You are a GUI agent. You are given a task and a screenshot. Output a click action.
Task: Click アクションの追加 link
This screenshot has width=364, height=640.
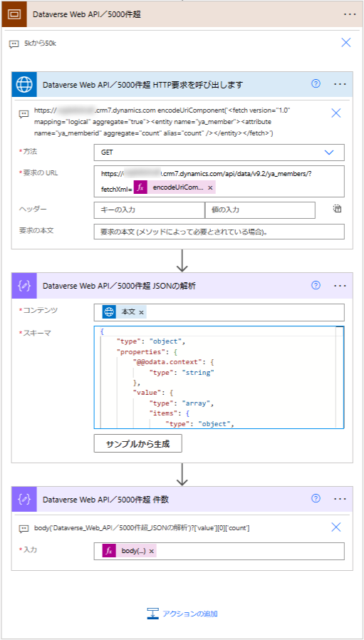tap(182, 613)
